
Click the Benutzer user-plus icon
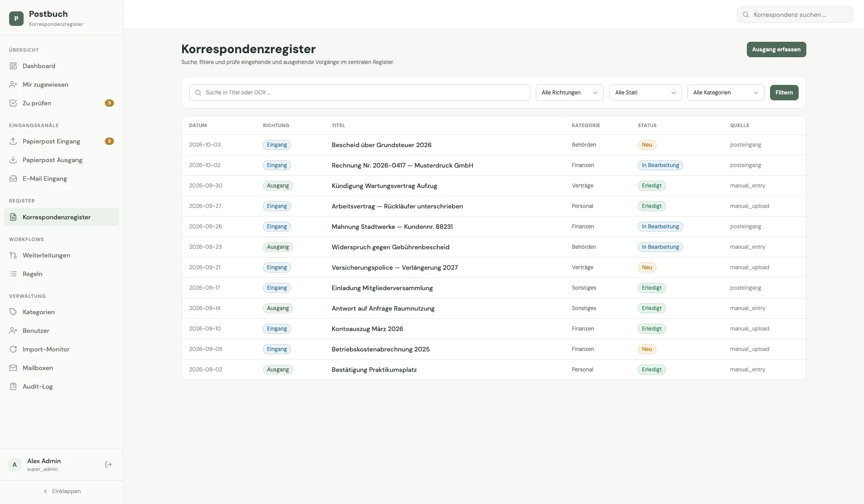point(13,331)
